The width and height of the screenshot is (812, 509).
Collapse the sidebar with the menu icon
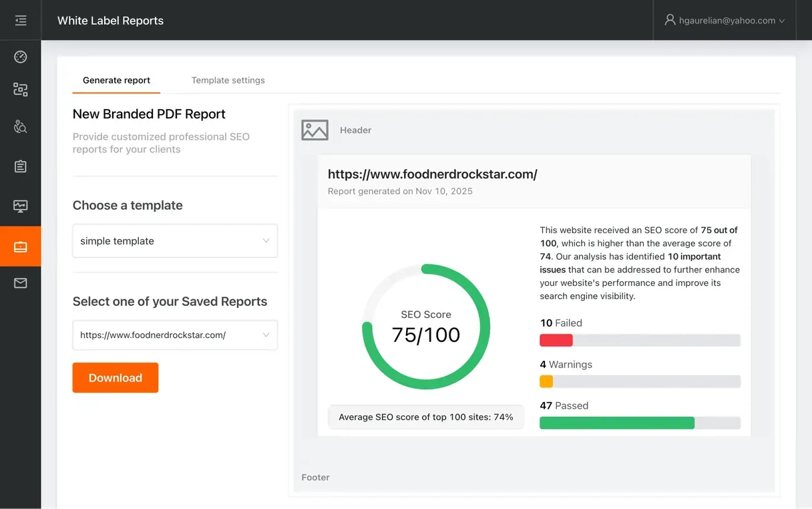click(x=21, y=21)
